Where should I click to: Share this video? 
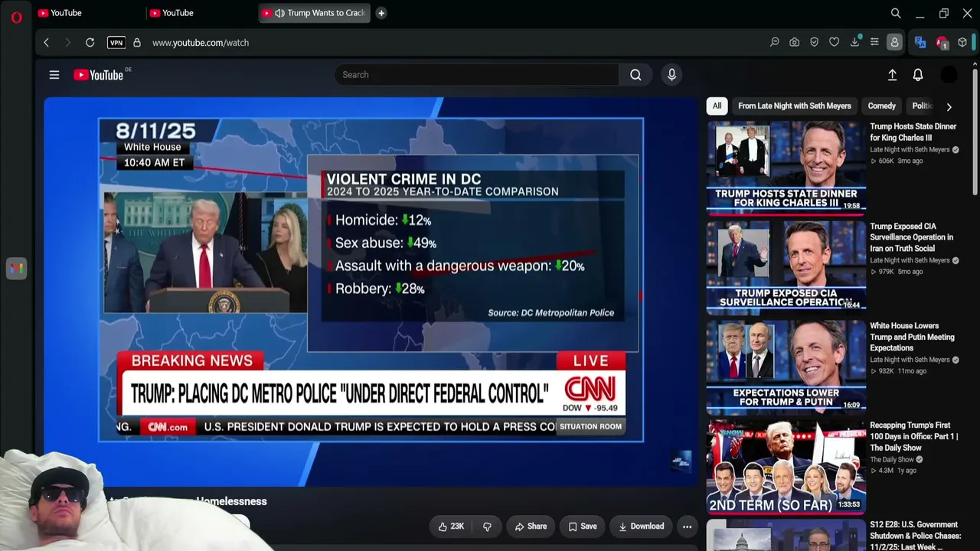pyautogui.click(x=531, y=527)
